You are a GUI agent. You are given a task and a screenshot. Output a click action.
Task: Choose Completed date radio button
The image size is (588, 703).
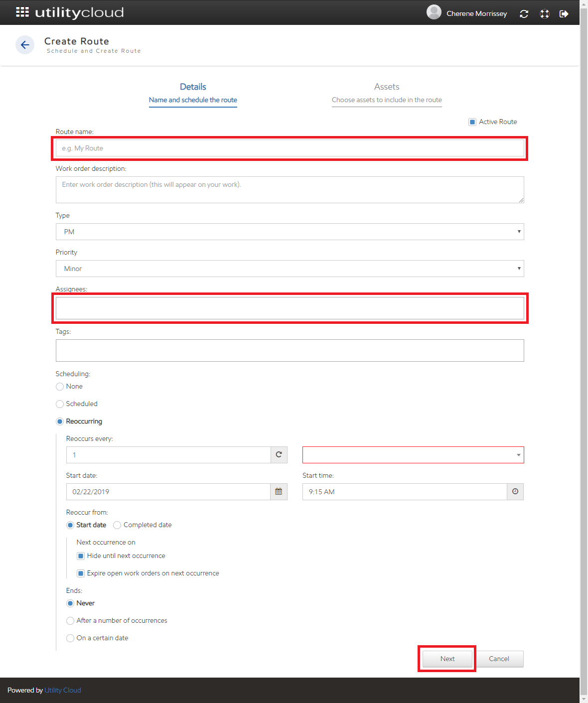(x=117, y=525)
